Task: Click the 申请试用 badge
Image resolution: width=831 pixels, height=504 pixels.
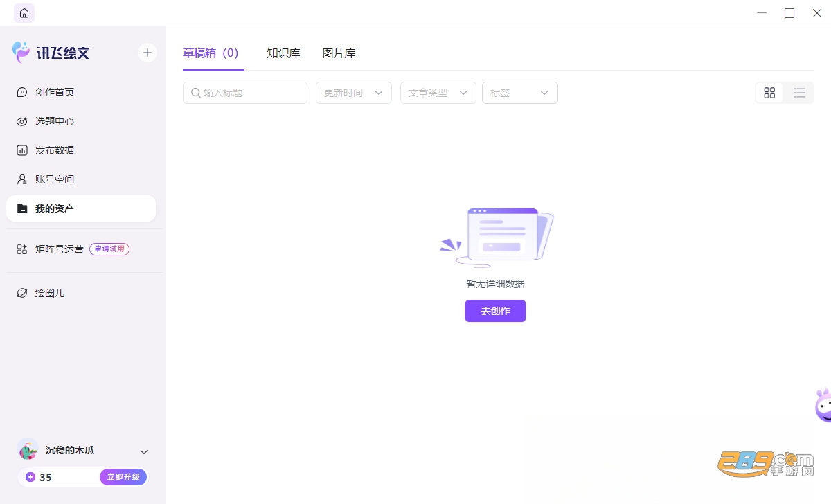Action: [109, 249]
